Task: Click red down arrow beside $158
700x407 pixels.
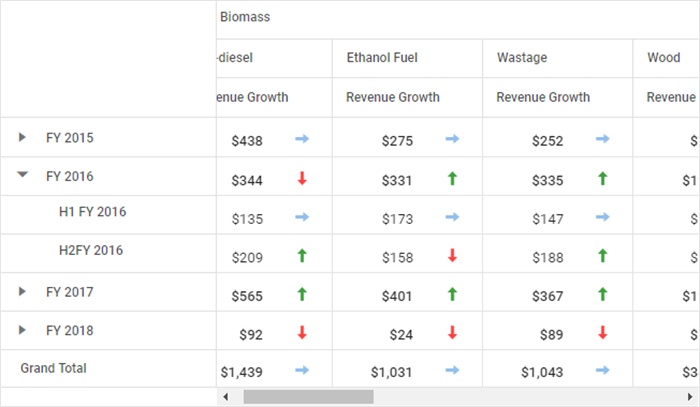Action: (x=452, y=256)
